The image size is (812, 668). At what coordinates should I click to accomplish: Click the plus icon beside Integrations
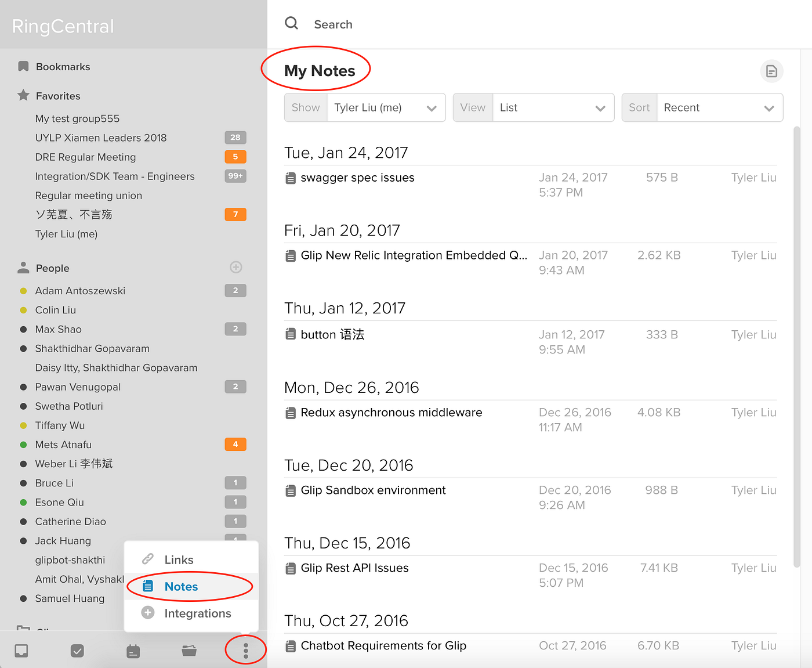tap(148, 613)
